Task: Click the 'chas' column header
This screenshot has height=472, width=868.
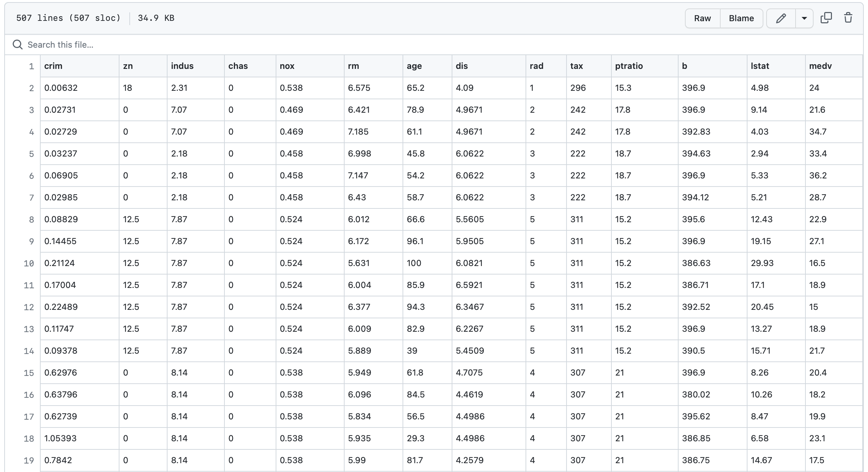Action: pyautogui.click(x=238, y=66)
